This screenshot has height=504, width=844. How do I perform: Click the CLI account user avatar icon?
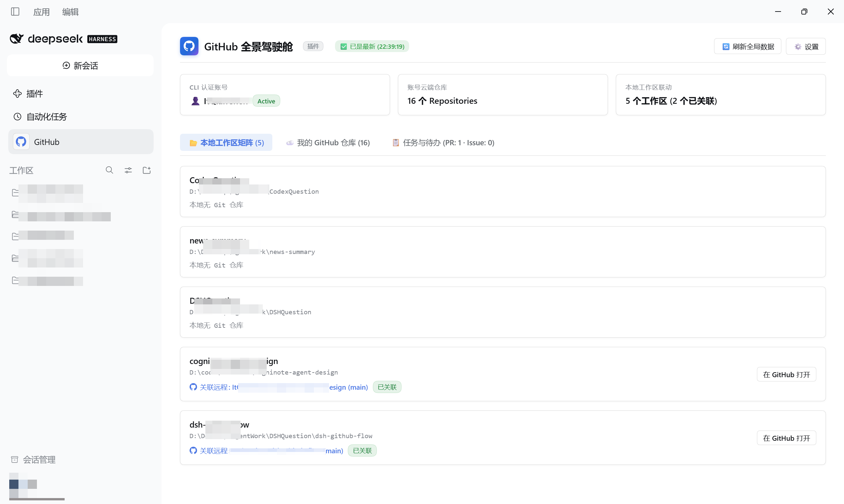[196, 101]
